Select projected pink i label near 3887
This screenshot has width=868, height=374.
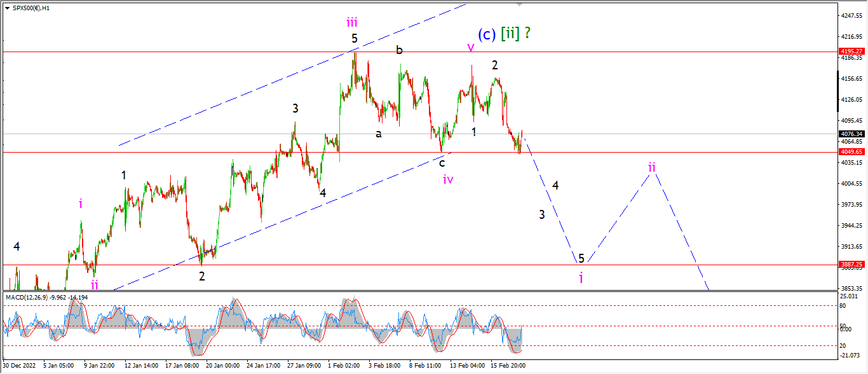click(581, 278)
